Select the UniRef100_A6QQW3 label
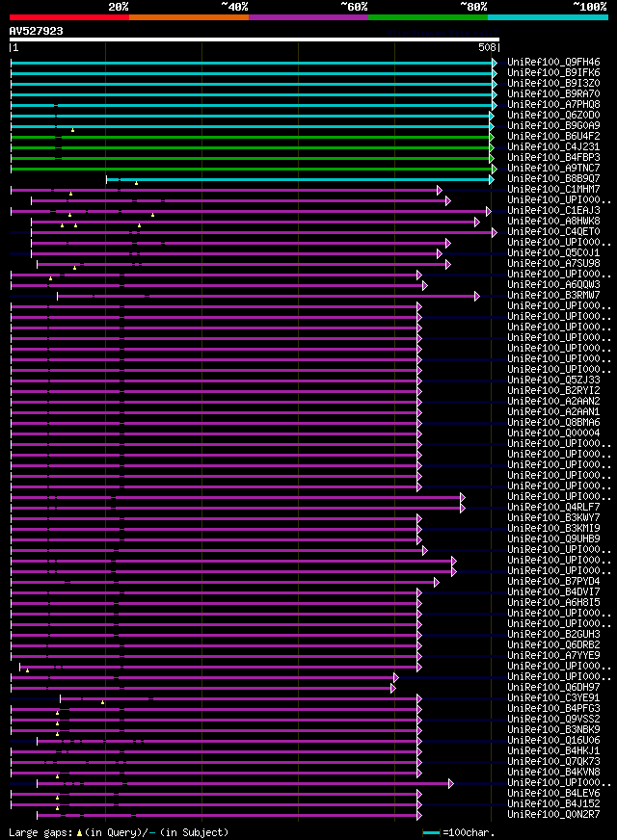617x840 pixels. tap(553, 285)
